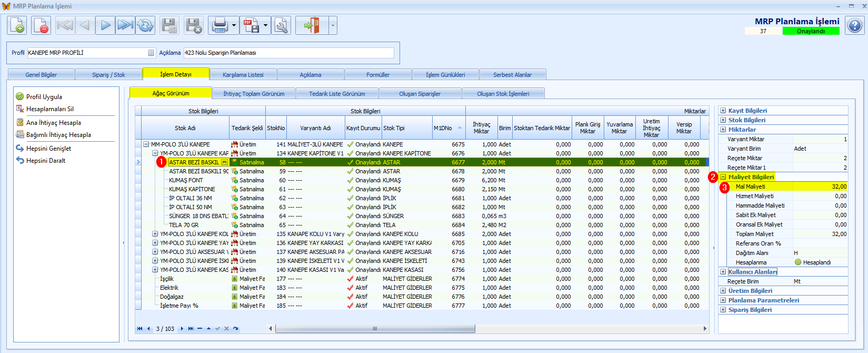Sort by M1DNo column header

(x=449, y=128)
